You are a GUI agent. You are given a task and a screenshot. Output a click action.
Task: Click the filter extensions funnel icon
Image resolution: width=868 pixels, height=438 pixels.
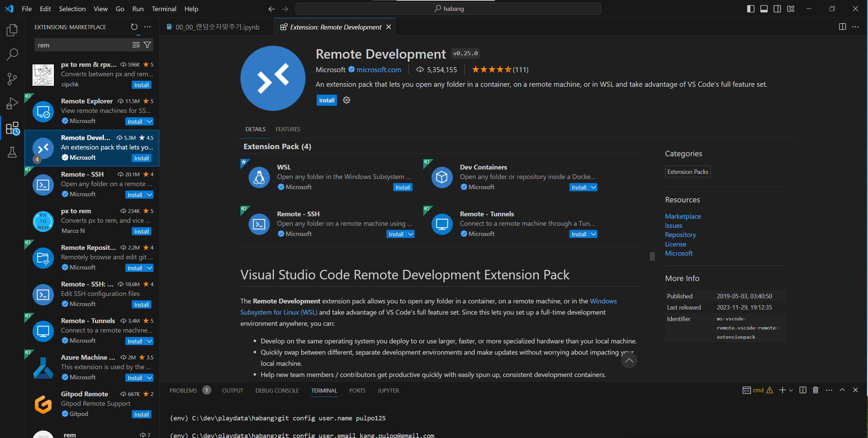pyautogui.click(x=147, y=45)
